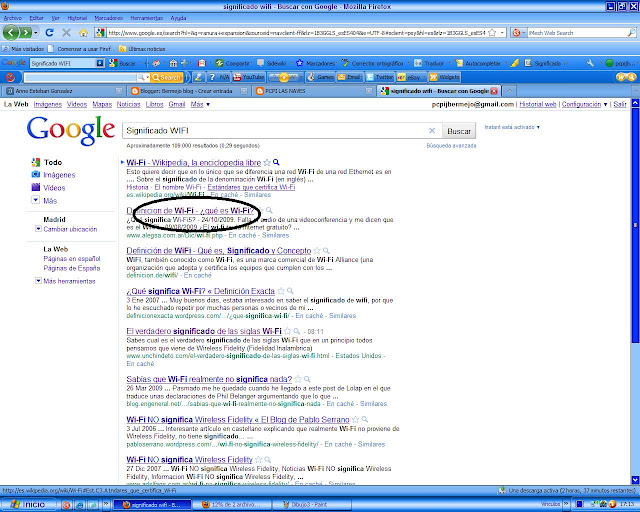Click 'Cambiar ubicación' link
The height and width of the screenshot is (512, 640).
70,229
